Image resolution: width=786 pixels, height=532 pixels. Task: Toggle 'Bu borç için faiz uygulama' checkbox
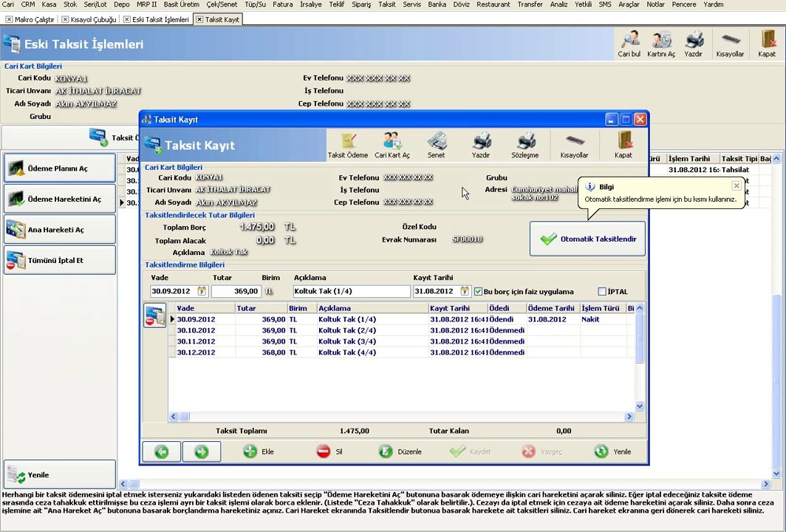pyautogui.click(x=478, y=291)
